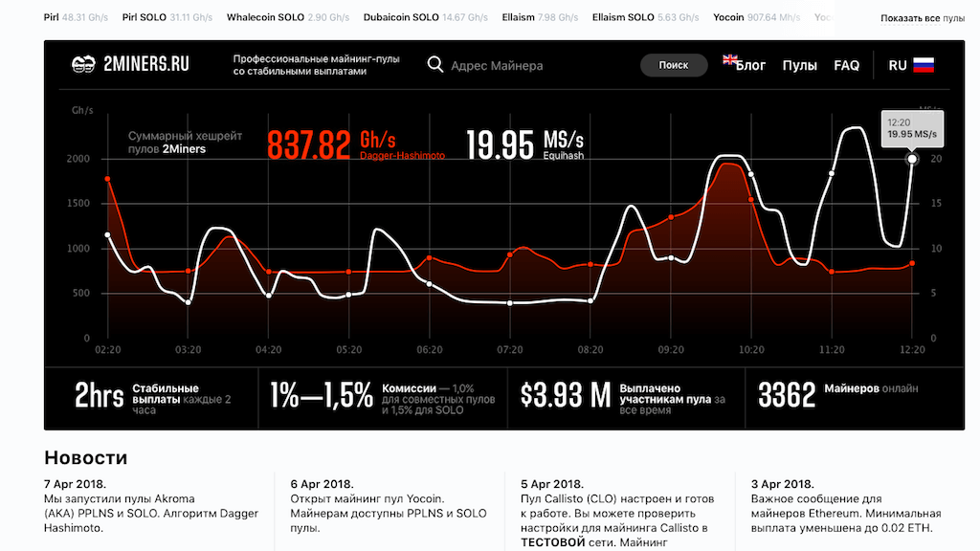Click the Russian flag icon
980x551 pixels.
pos(924,65)
